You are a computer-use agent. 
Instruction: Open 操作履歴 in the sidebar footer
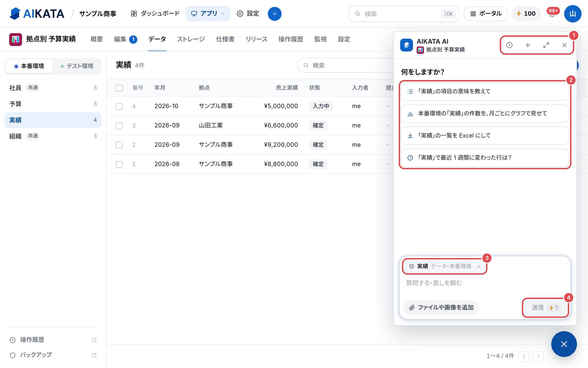click(53, 340)
